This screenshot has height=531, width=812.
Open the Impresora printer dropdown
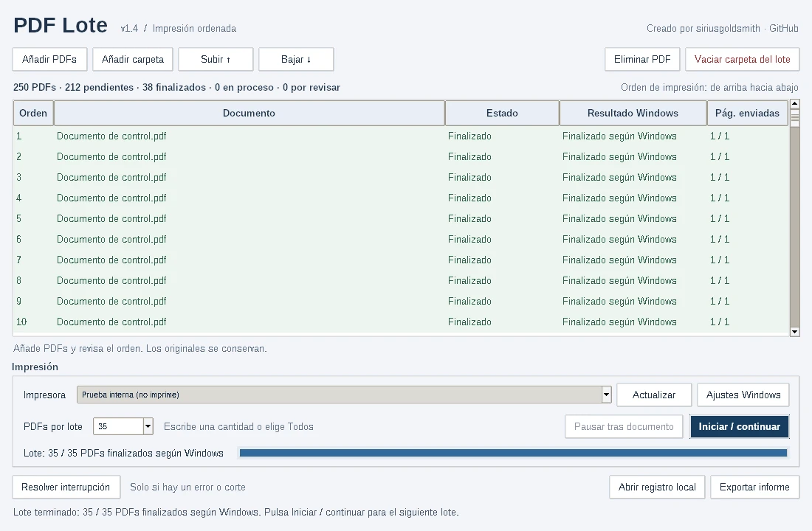pos(344,395)
